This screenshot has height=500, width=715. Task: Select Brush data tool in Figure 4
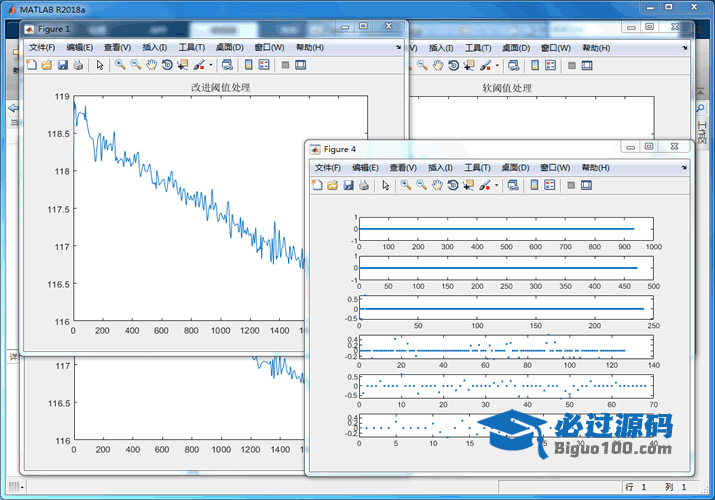(485, 186)
